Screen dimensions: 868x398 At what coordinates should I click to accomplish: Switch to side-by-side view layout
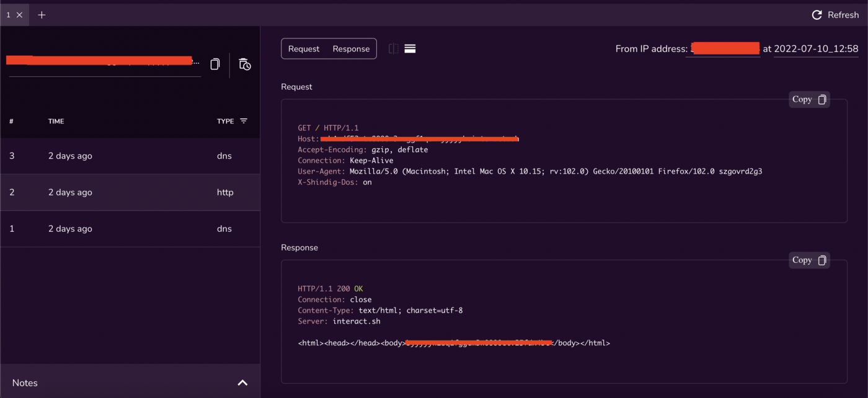coord(394,48)
